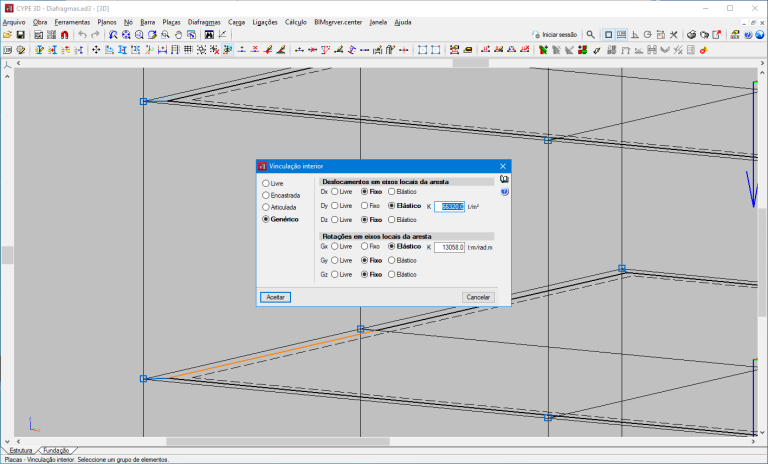768x464 pixels.
Task: Open the Ferramentas menu
Action: [x=71, y=21]
